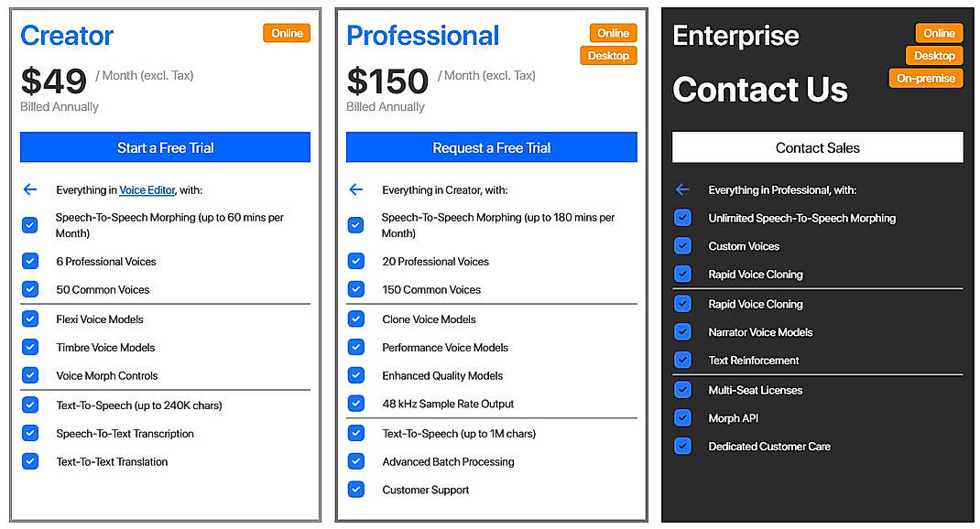Click the checkmark beside Narrator Voice Models

[x=682, y=332]
